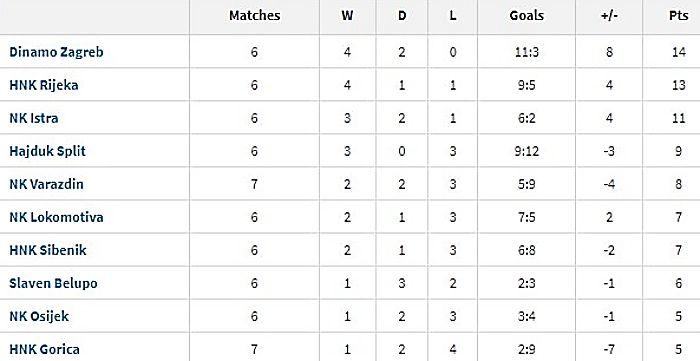The width and height of the screenshot is (700, 361).
Task: Click the L losses column header
Action: (x=453, y=16)
